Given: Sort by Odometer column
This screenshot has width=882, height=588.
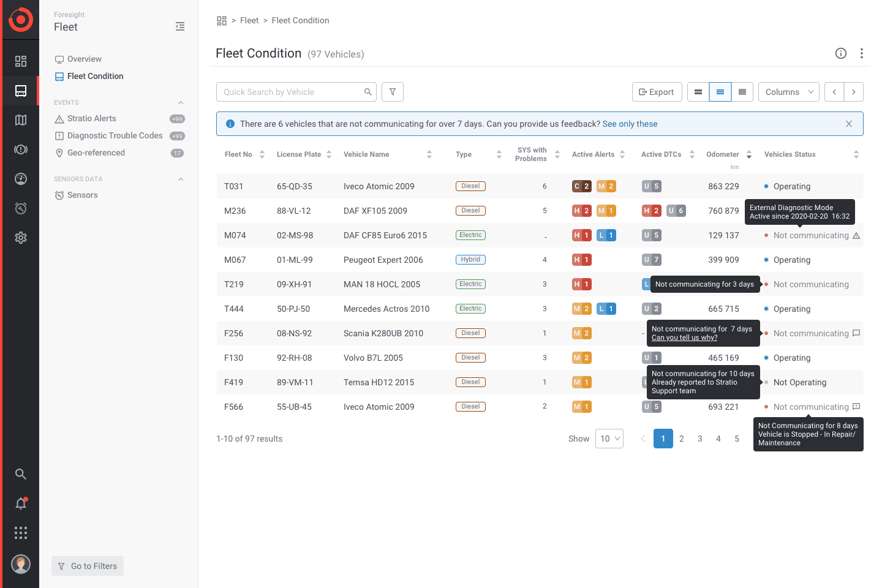Looking at the screenshot, I should (749, 154).
